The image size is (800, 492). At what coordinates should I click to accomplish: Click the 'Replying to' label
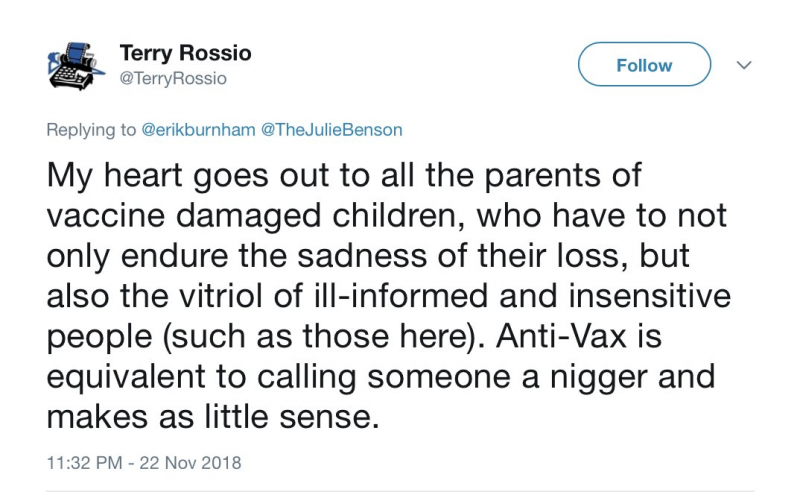coord(91,130)
